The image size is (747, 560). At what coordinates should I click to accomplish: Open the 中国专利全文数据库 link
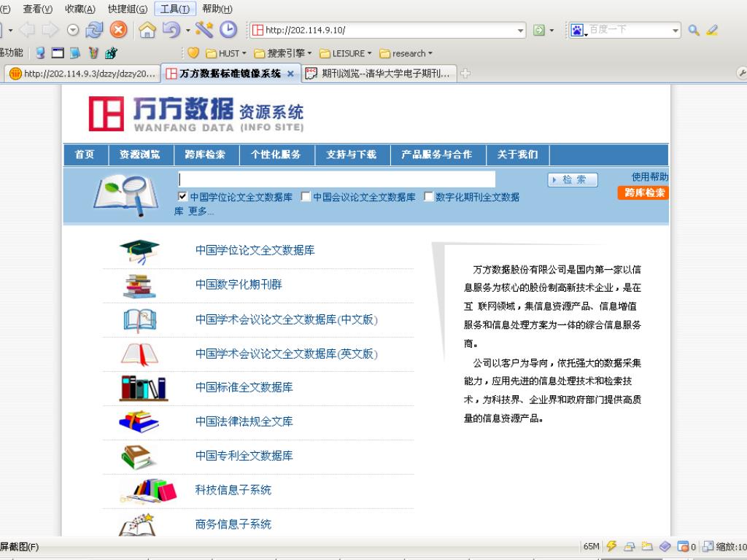click(244, 456)
